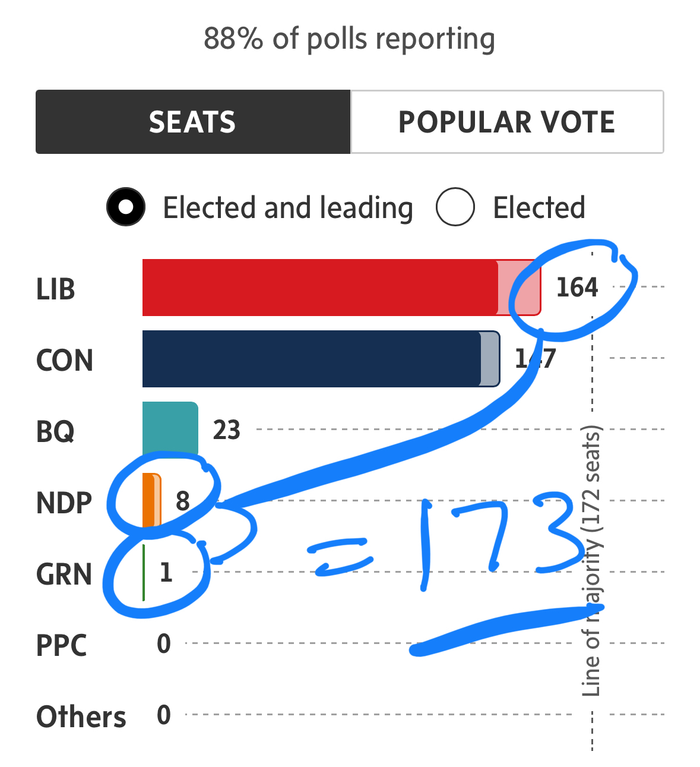
Task: Click the 23 seat count for BQ
Action: 226,430
